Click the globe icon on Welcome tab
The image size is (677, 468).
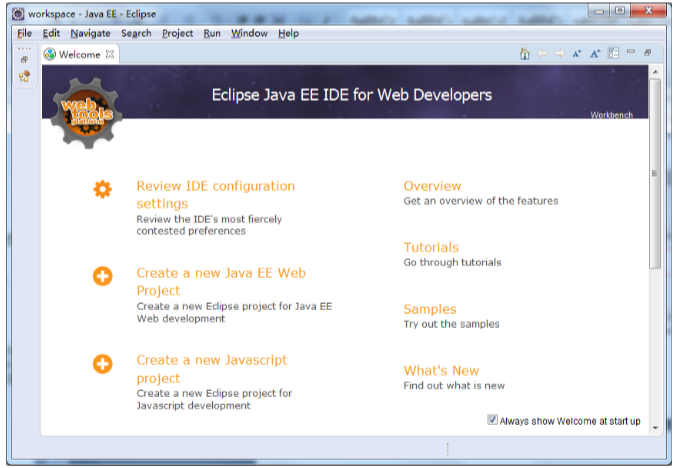click(50, 54)
